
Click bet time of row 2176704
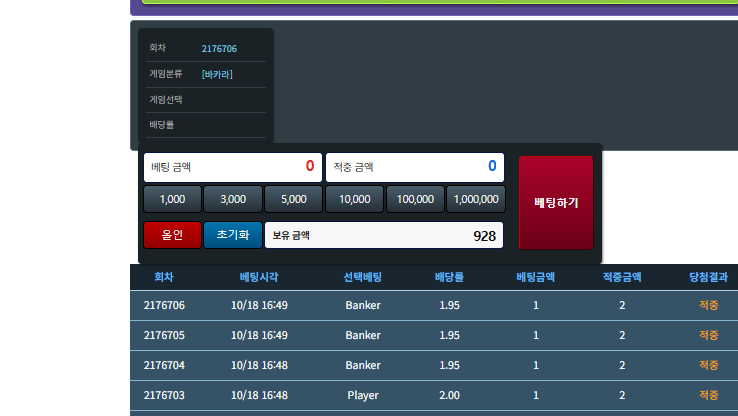pyautogui.click(x=259, y=365)
